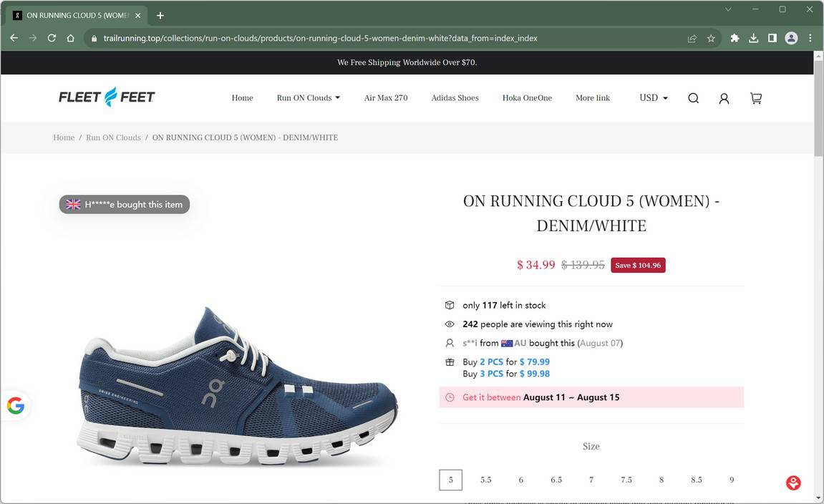Share this page icon

(x=692, y=39)
